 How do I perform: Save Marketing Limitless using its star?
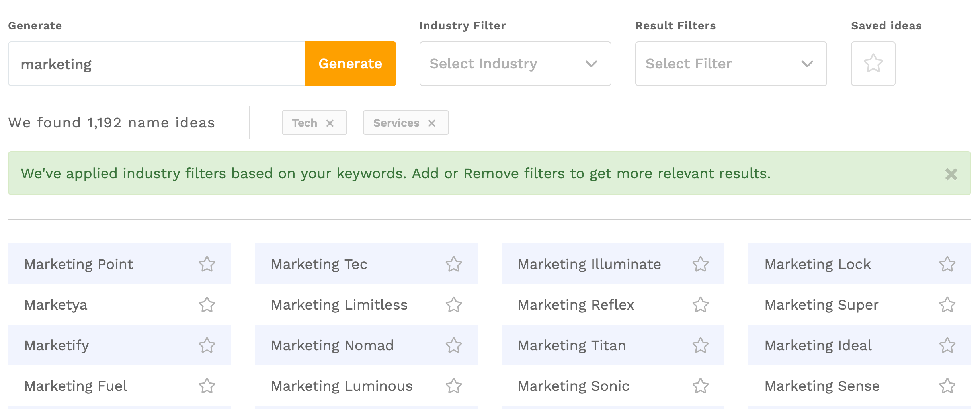tap(454, 305)
